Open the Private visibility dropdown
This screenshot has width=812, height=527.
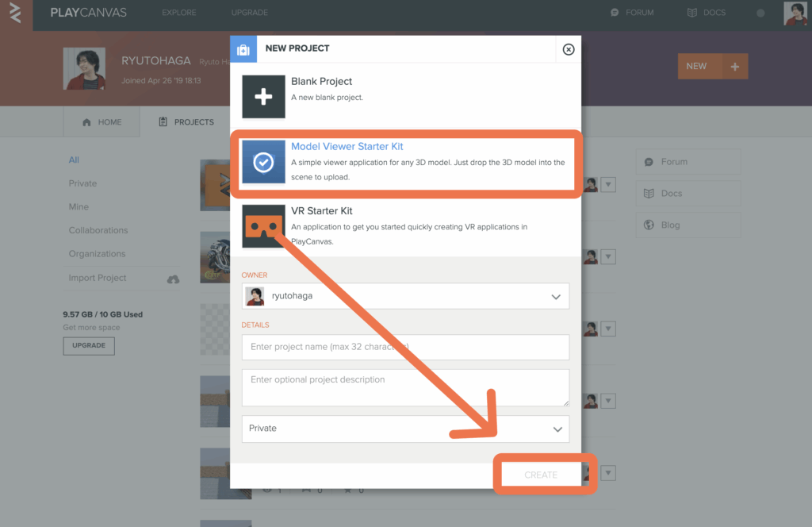[x=405, y=429]
